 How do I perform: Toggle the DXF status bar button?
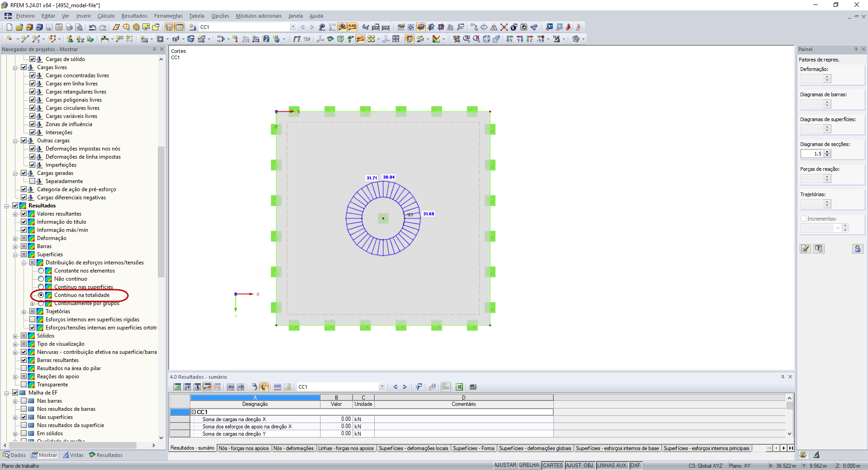click(x=635, y=465)
